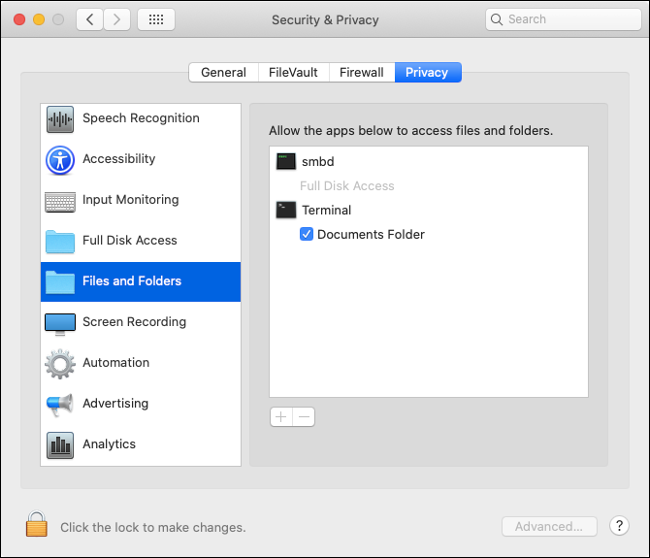Uncheck Documents Folder for Terminal

307,235
